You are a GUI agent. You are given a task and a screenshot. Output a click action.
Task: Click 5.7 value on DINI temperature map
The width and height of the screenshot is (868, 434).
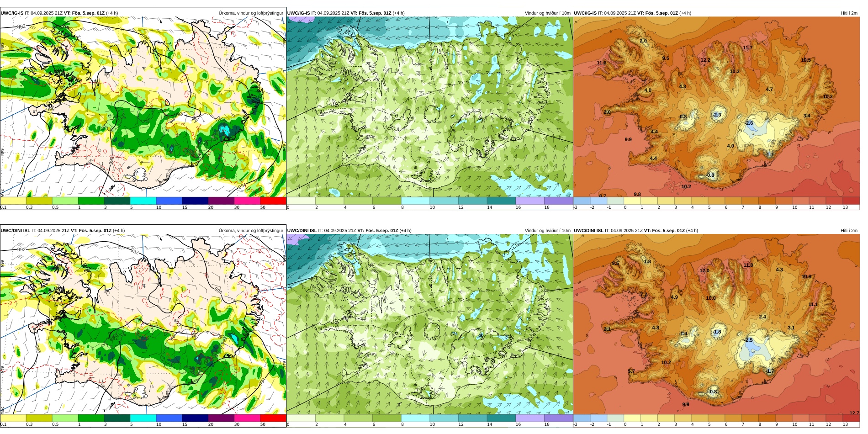pos(631,371)
